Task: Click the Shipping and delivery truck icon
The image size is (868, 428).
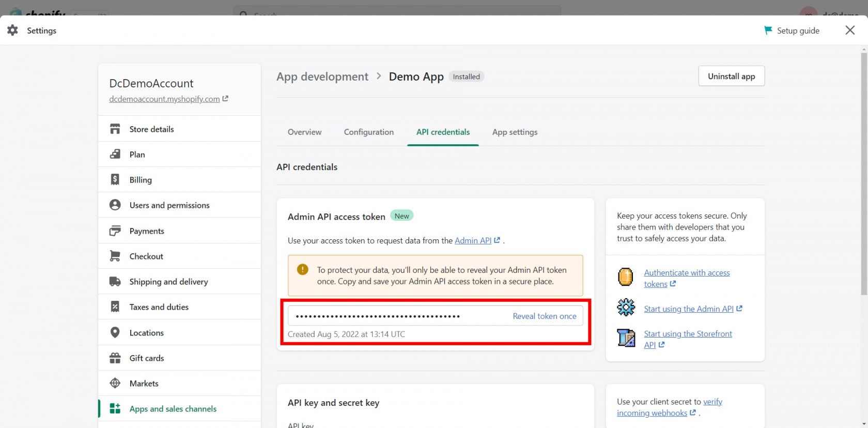Action: pyautogui.click(x=115, y=282)
